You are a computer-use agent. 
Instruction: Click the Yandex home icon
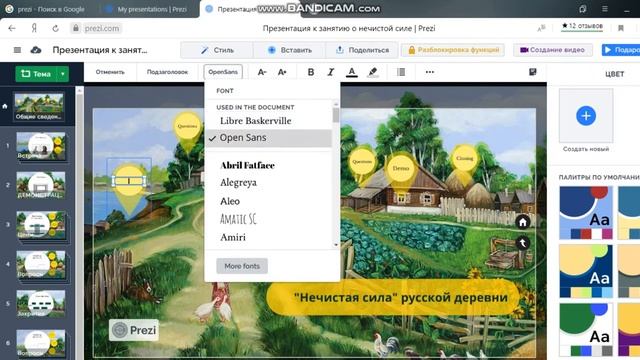[34, 28]
